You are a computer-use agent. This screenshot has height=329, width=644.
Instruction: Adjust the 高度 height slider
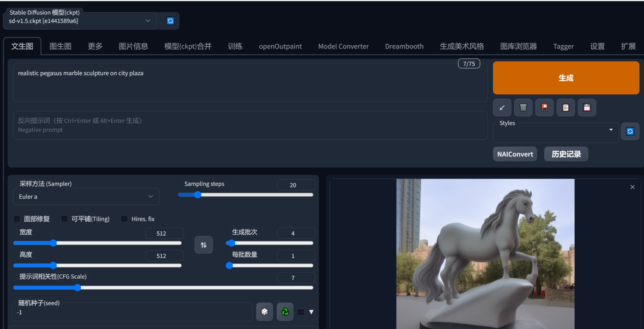click(97, 265)
